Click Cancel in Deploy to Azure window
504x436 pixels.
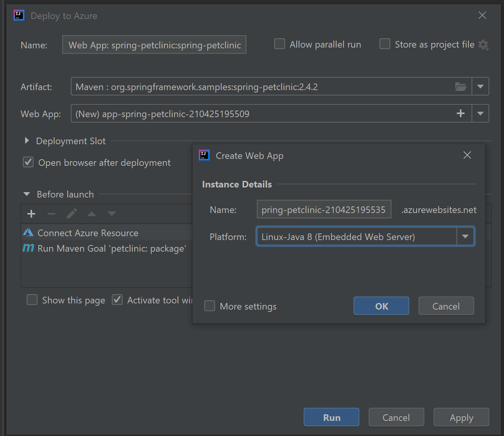point(397,417)
